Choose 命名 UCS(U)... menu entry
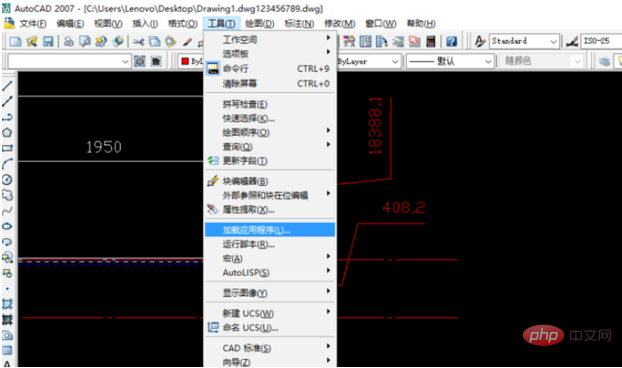Viewport: 622px width, 368px height. coord(270,328)
